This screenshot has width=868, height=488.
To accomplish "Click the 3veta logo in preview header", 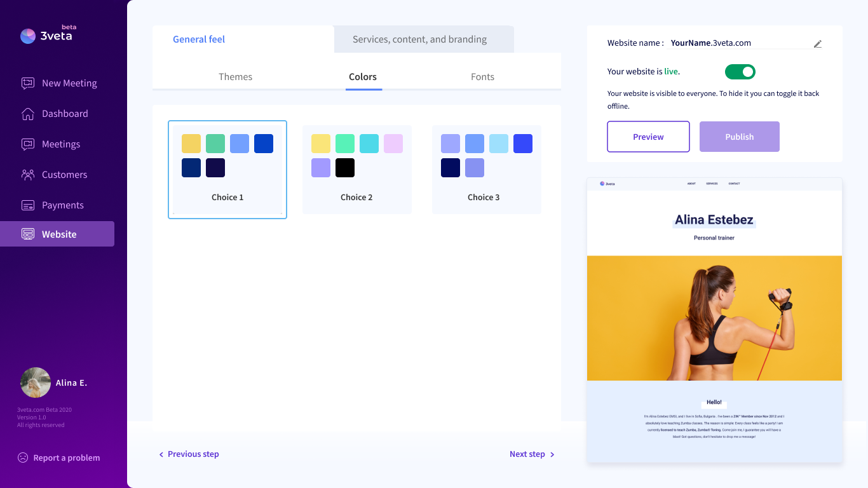I will click(x=607, y=184).
